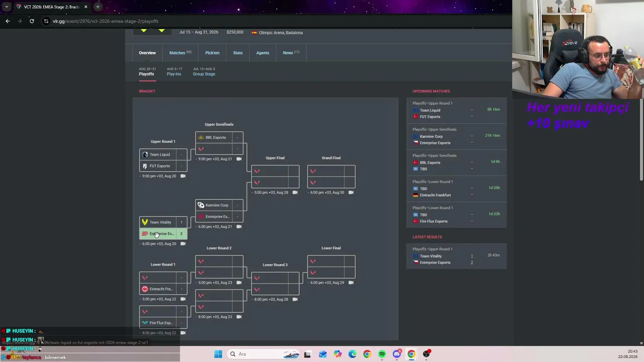Open Copilot from the taskbar
Screen dimensions: 644x362
[x=338, y=354]
